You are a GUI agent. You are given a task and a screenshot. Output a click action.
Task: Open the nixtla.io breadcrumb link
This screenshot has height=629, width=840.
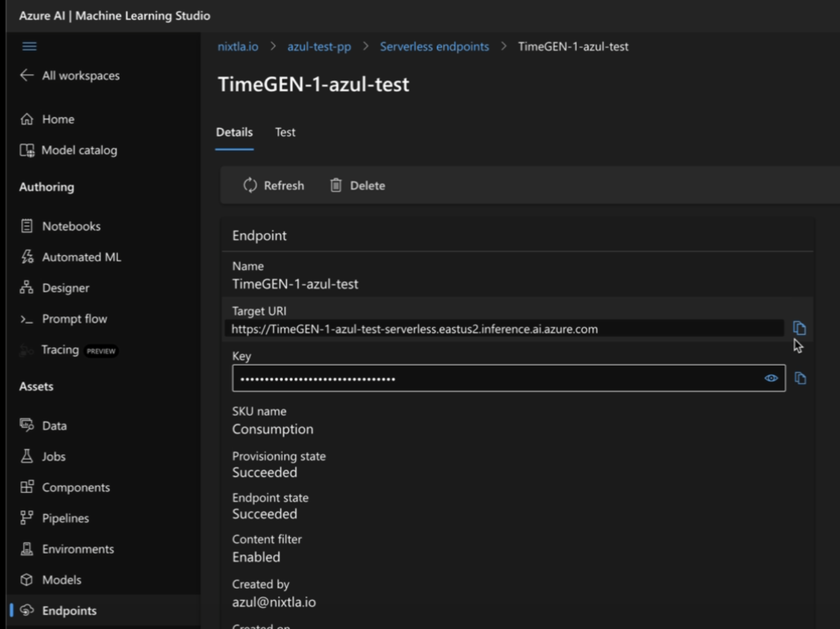237,46
